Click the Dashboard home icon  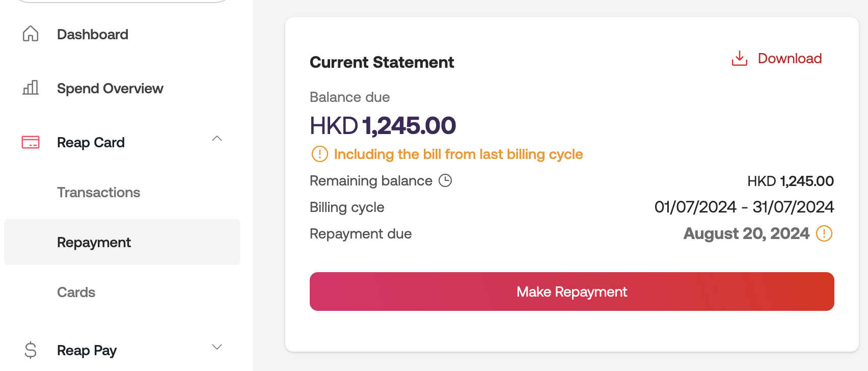click(x=31, y=34)
